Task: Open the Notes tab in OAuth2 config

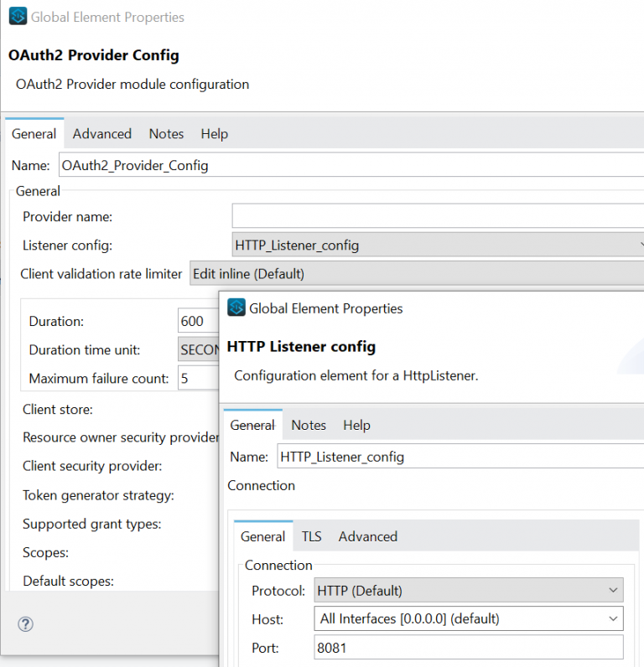Action: pos(166,134)
